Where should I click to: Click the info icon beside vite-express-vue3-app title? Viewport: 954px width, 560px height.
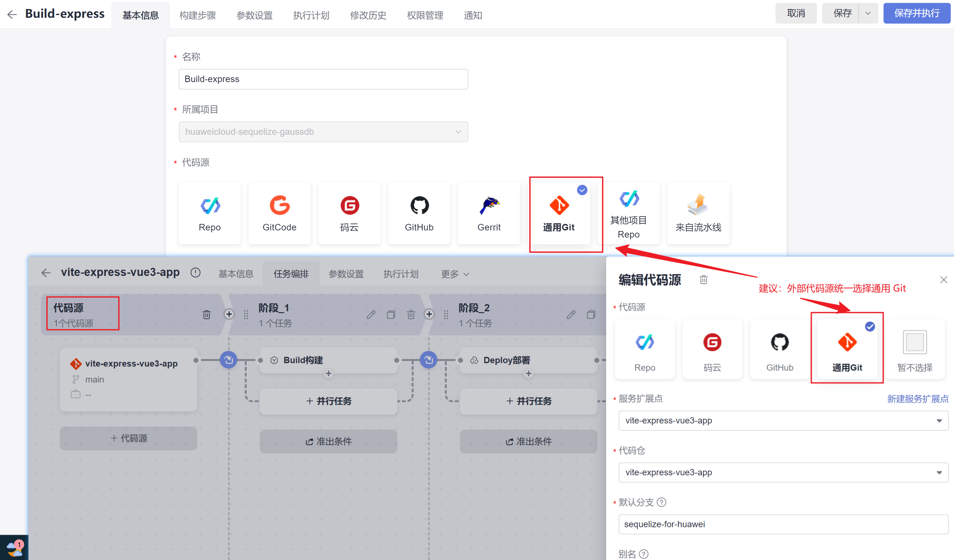pyautogui.click(x=195, y=272)
